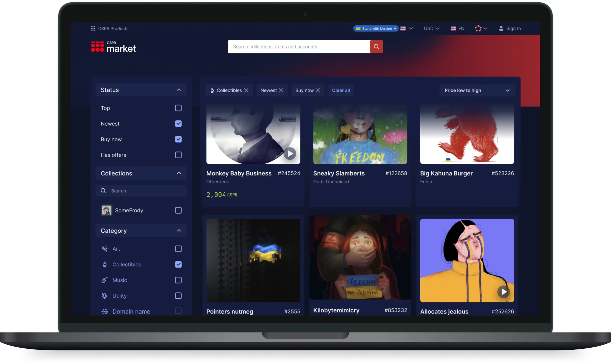Click the Newest filter chip label
Viewport: 611px width, 364px height.
(269, 90)
